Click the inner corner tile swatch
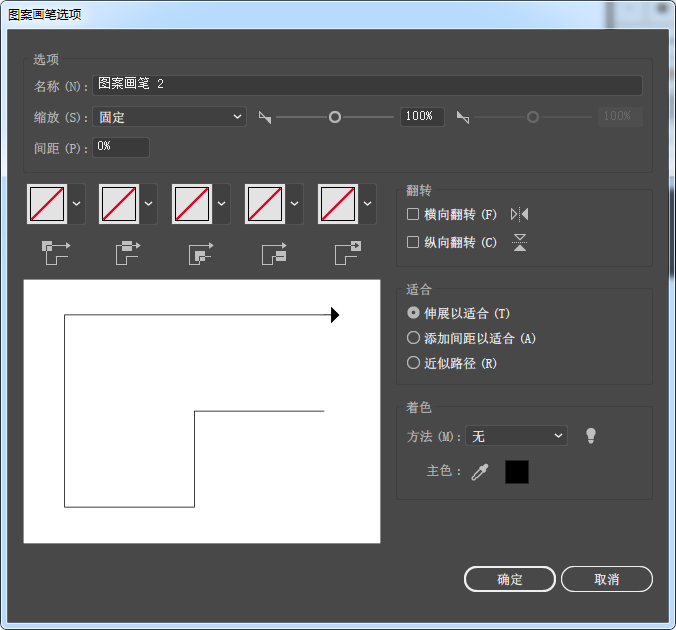Image resolution: width=676 pixels, height=630 pixels. 192,204
